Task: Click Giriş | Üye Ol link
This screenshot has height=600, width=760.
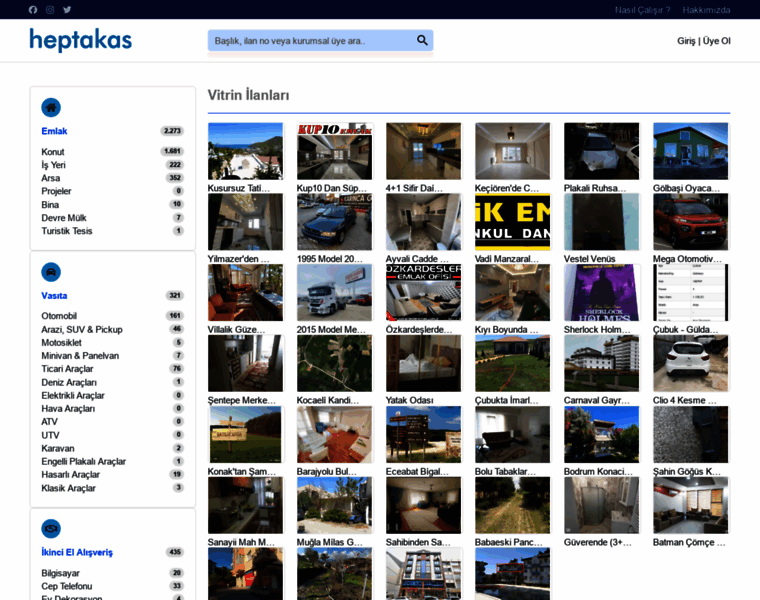Action: pos(703,41)
